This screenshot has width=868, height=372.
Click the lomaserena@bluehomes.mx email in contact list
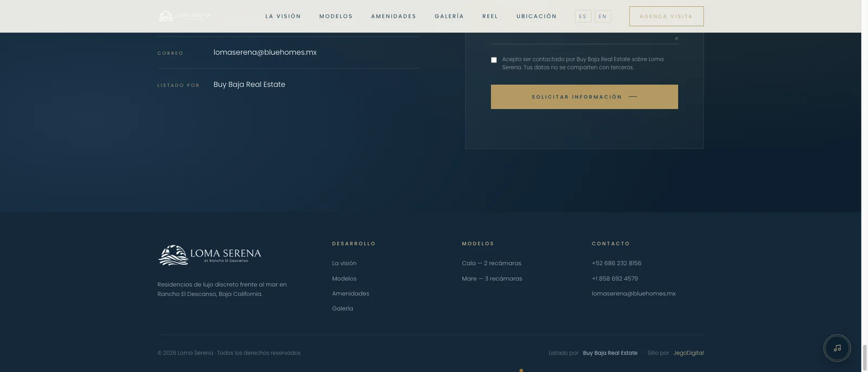click(265, 52)
